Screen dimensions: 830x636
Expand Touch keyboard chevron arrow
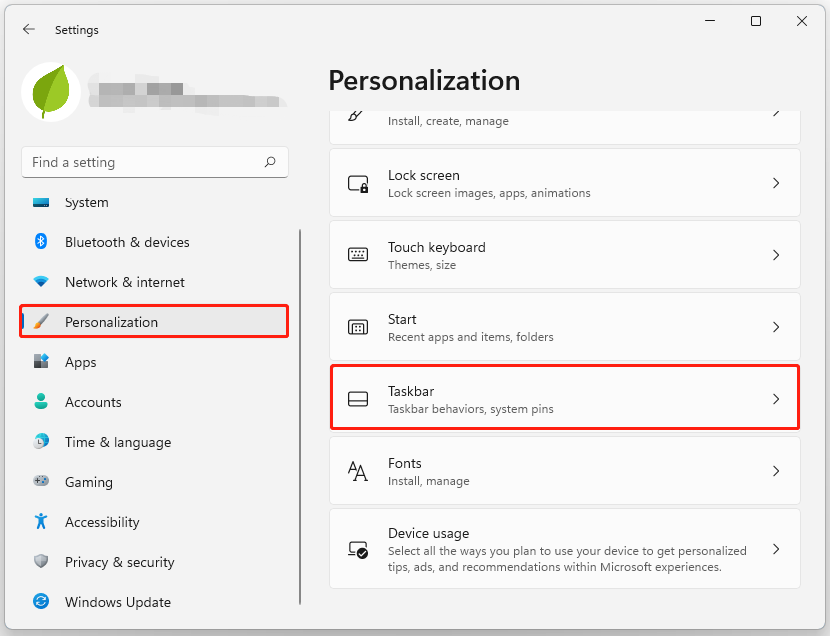tap(776, 255)
